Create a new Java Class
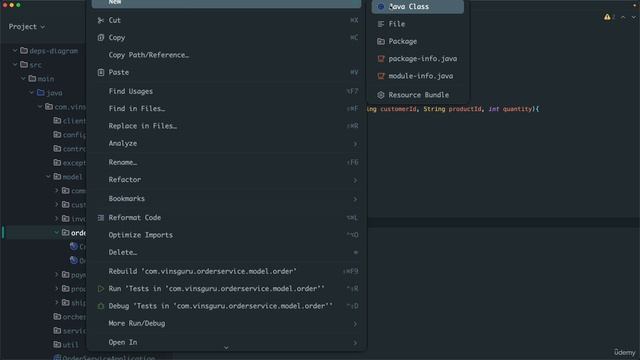Image resolution: width=640 pixels, height=360 pixels. [x=418, y=7]
